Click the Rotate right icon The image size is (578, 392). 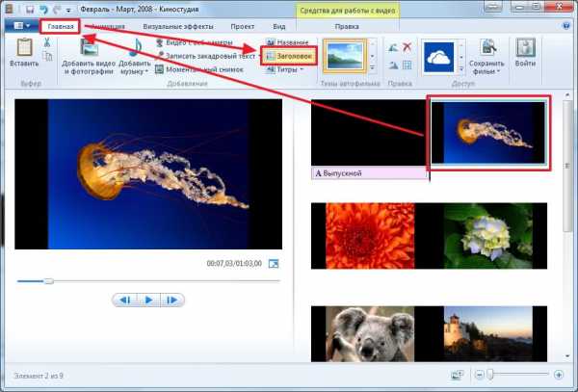point(393,65)
